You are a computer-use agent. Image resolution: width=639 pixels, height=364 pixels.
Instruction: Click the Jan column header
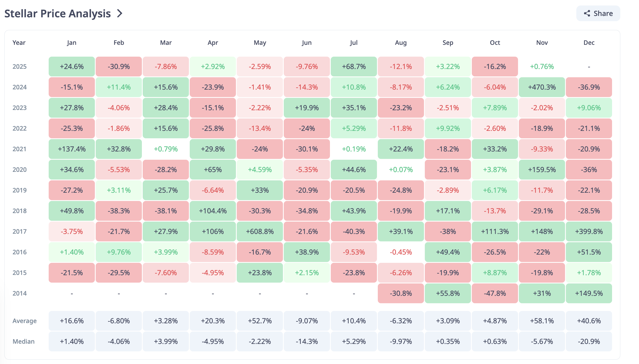pyautogui.click(x=71, y=43)
